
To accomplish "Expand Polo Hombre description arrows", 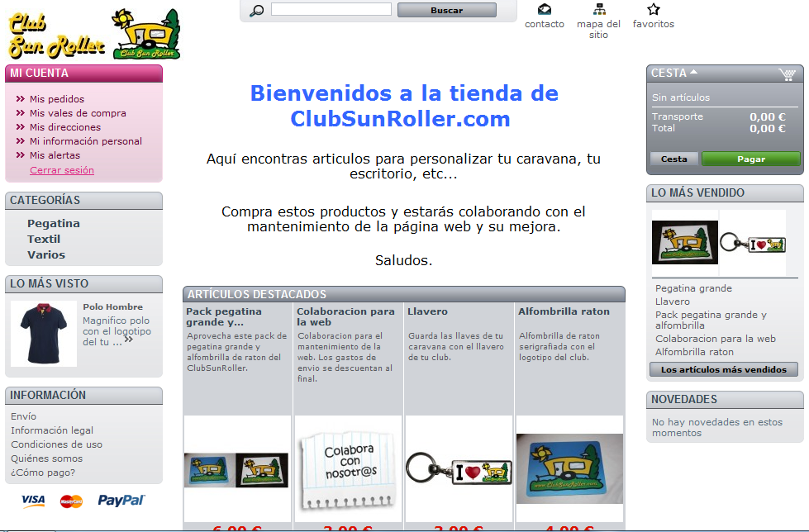I will [x=128, y=339].
